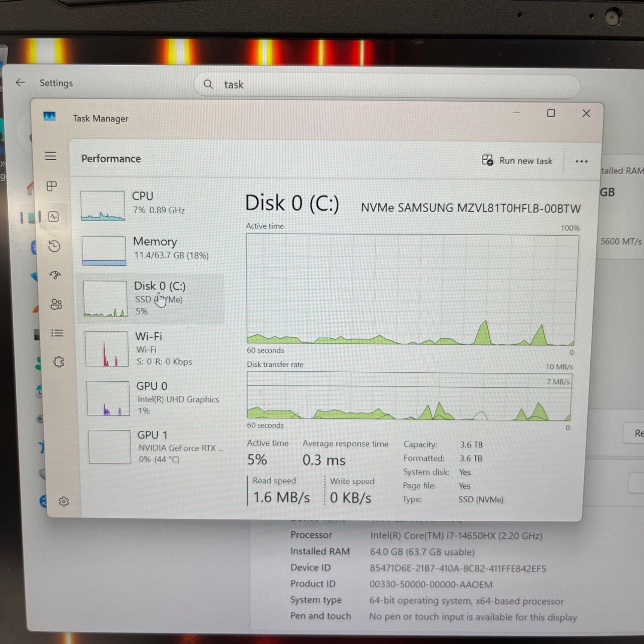Select Disk 0 (C:) performance entry
The width and height of the screenshot is (644, 644).
[x=151, y=298]
